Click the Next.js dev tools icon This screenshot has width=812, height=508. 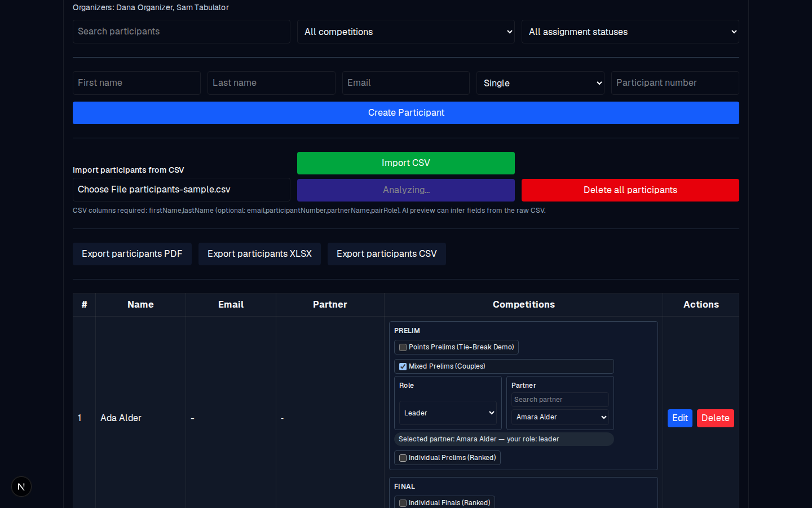point(21,487)
